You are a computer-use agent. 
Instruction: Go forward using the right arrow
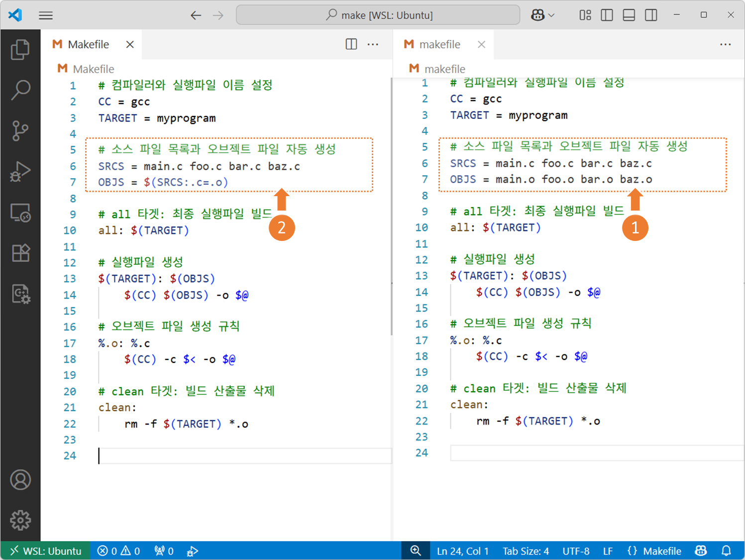point(218,15)
